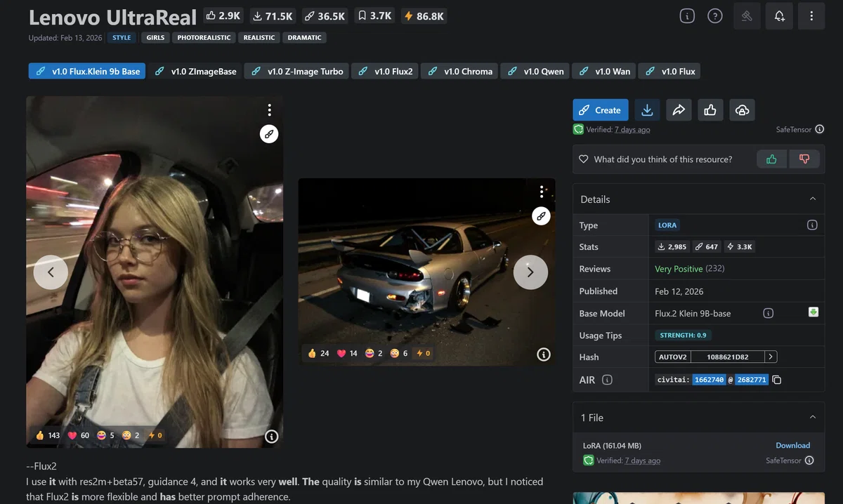Go to previous gallery image arrow
This screenshot has width=843, height=504.
pyautogui.click(x=51, y=272)
